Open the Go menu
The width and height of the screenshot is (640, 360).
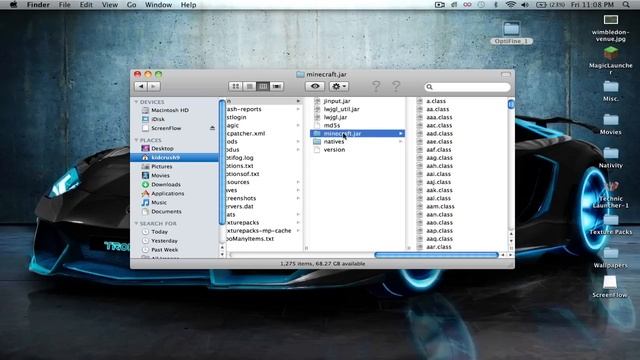click(131, 4)
